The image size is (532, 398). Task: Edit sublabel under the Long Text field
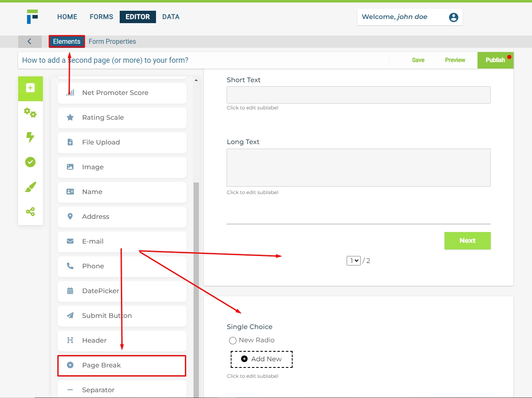(x=253, y=192)
